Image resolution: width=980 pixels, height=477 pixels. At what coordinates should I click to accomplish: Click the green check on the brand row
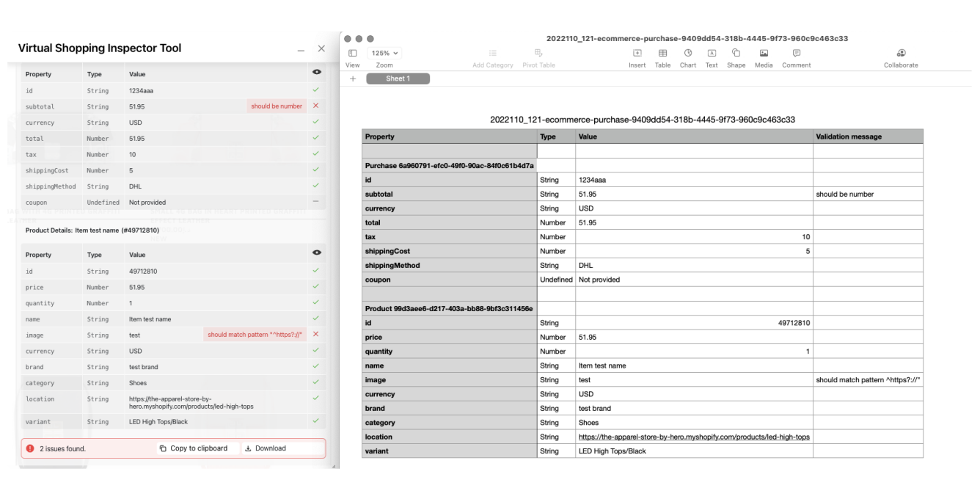(x=316, y=366)
